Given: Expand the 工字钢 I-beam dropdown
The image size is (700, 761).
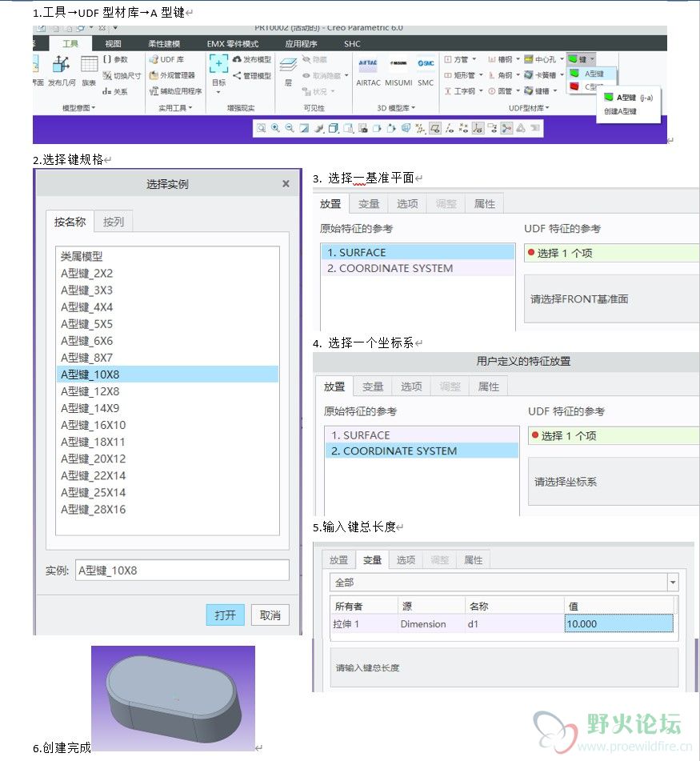Looking at the screenshot, I should (x=482, y=90).
